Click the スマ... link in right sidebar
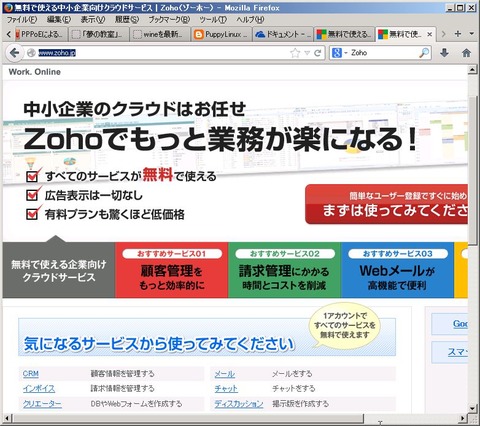 tap(458, 352)
